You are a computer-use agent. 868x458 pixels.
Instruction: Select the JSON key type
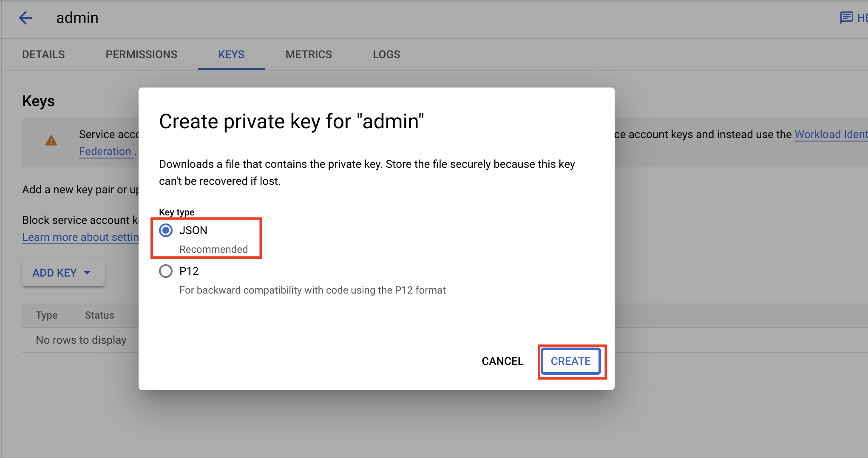point(166,230)
